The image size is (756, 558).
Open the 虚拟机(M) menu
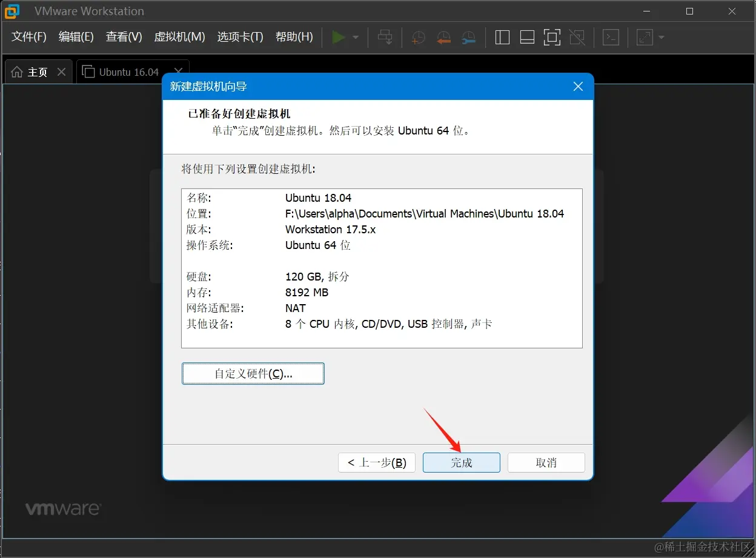180,37
